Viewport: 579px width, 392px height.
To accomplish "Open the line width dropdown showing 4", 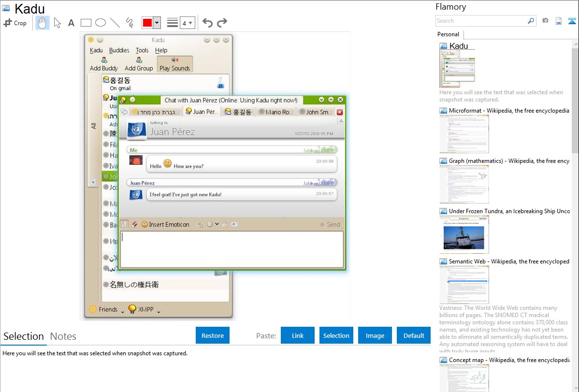I will tap(188, 23).
